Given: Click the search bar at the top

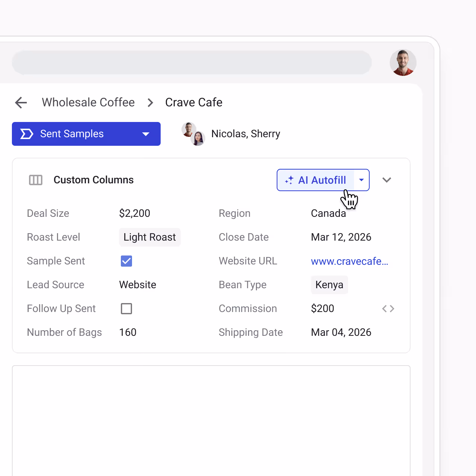Looking at the screenshot, I should point(192,62).
